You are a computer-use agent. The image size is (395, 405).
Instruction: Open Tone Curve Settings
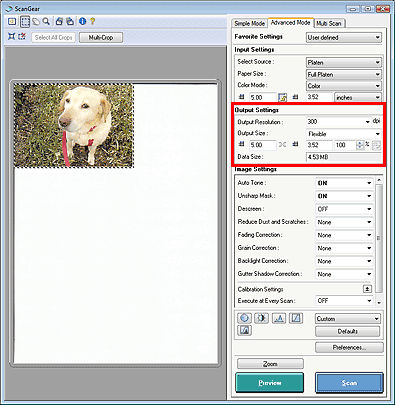(x=296, y=318)
